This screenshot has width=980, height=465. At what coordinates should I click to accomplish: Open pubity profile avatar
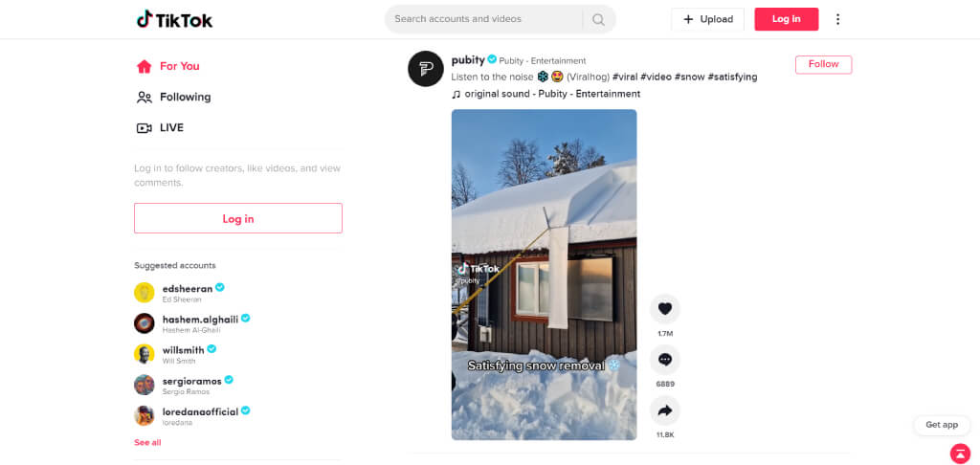coord(426,69)
